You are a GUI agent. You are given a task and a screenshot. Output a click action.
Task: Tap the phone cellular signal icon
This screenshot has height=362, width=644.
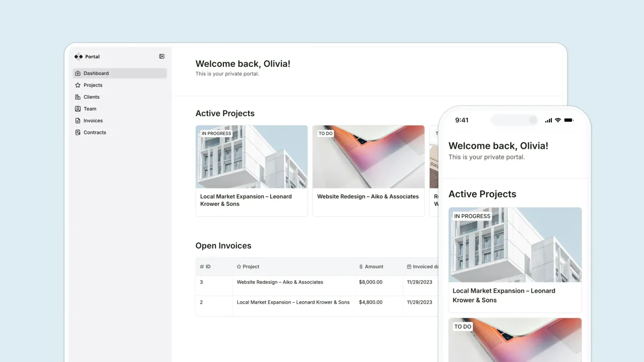pyautogui.click(x=548, y=120)
